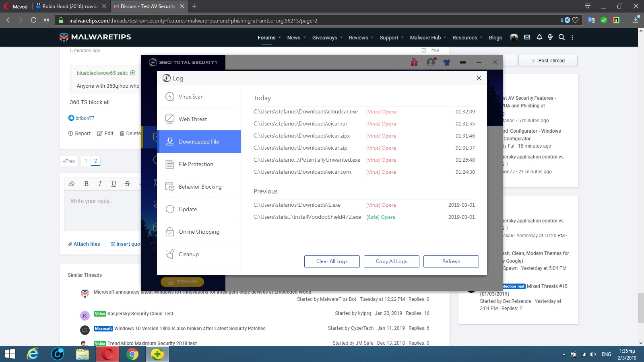Image resolution: width=644 pixels, height=362 pixels.
Task: Open the account avatar in 360 Total Security
Action: 431,62
